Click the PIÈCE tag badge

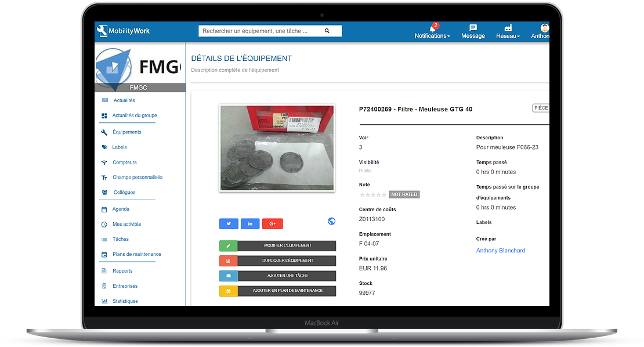coord(541,108)
